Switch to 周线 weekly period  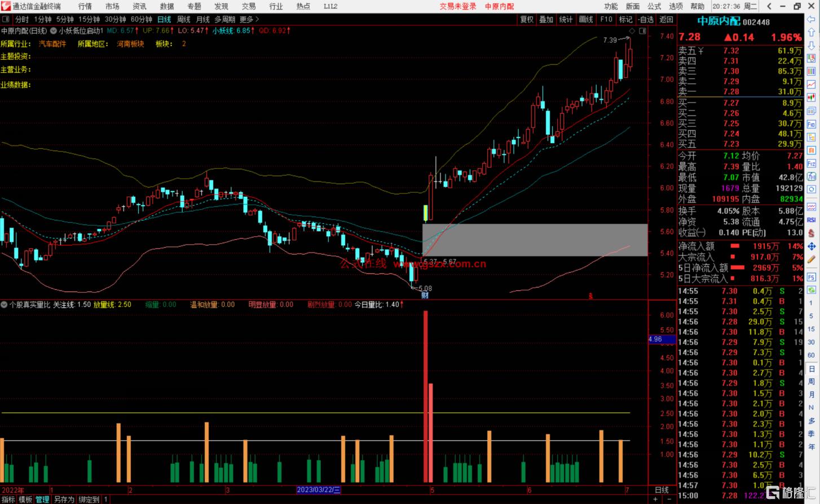pyautogui.click(x=184, y=19)
